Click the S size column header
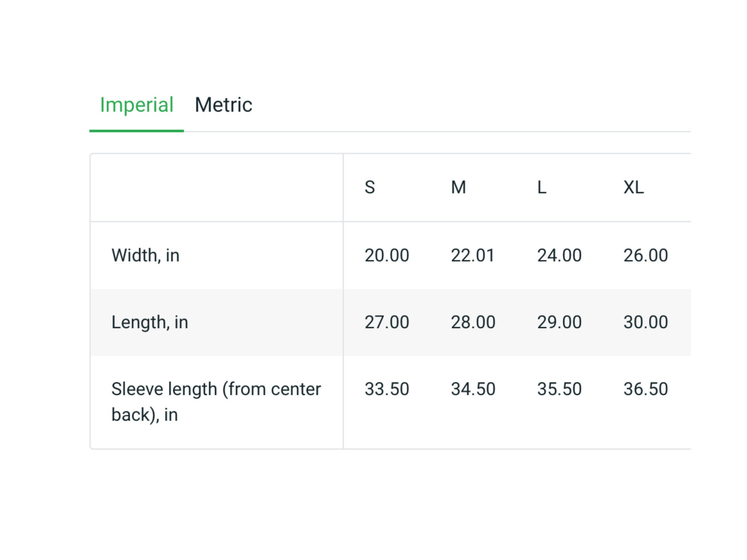 point(370,188)
